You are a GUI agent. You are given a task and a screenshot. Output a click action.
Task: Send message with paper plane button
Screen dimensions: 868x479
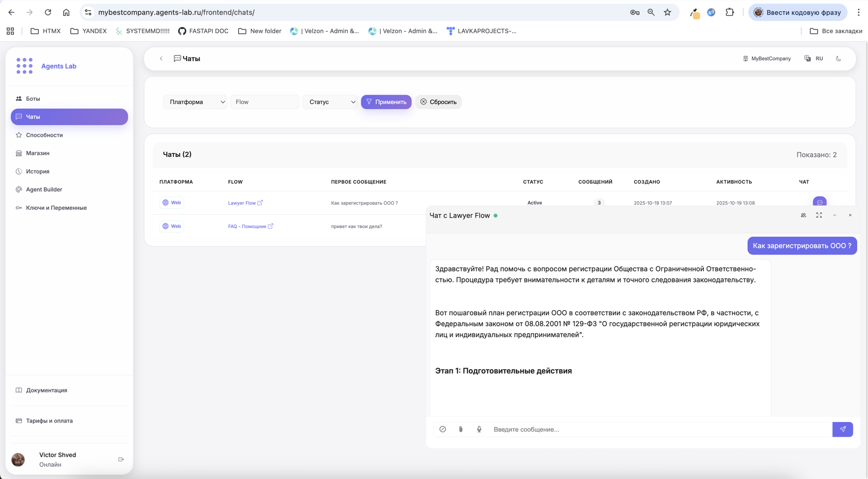pos(843,429)
